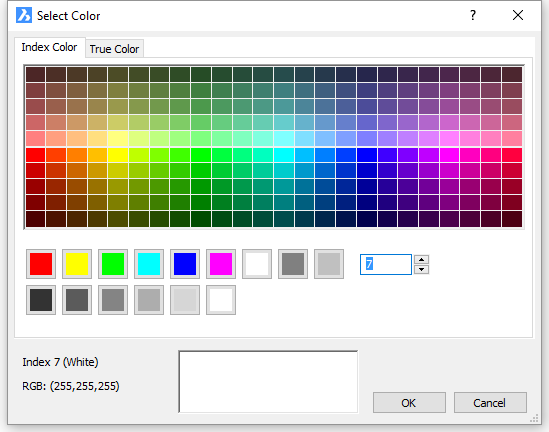
Task: Confirm selection with OK button
Action: tap(409, 403)
